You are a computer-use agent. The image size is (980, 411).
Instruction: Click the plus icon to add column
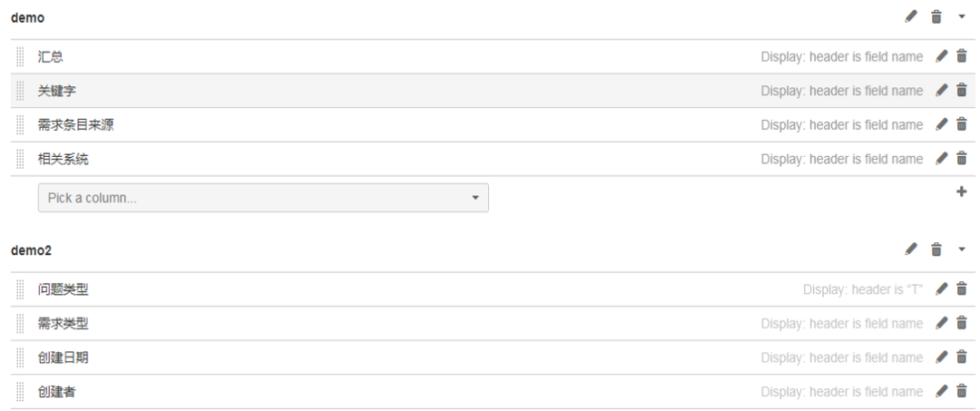pyautogui.click(x=962, y=192)
